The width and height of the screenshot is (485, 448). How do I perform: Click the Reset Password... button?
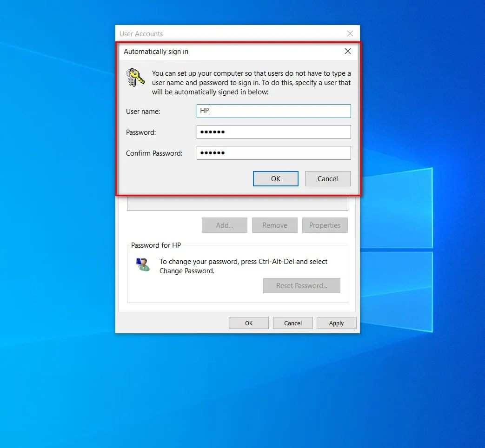point(301,286)
